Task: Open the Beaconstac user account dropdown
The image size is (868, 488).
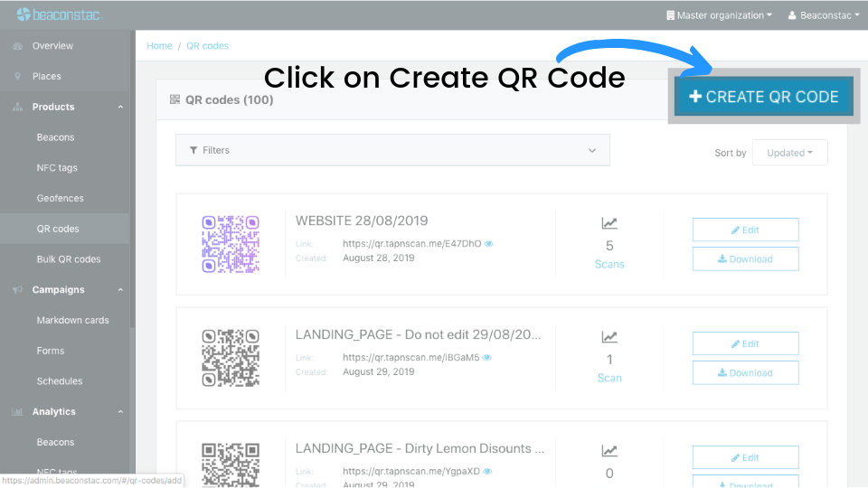Action: 824,15
